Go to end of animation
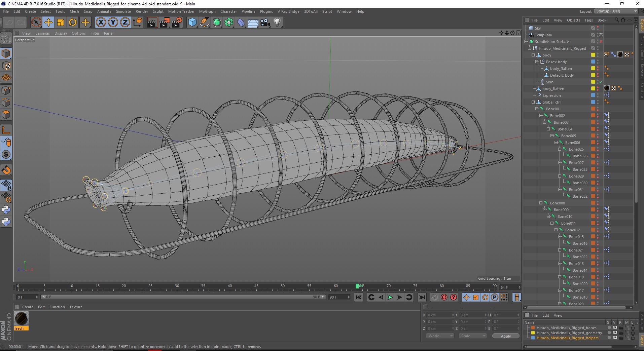 coord(422,297)
